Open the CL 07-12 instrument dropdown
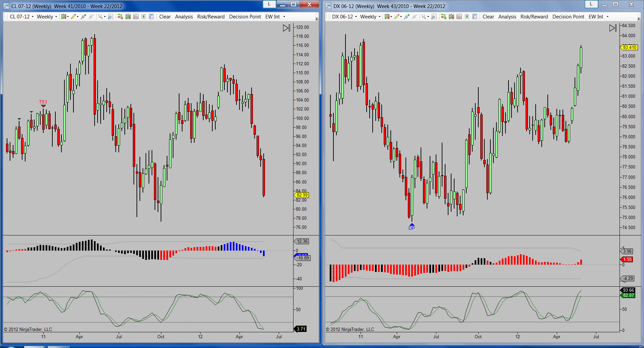This screenshot has height=348, width=644. tap(22, 17)
